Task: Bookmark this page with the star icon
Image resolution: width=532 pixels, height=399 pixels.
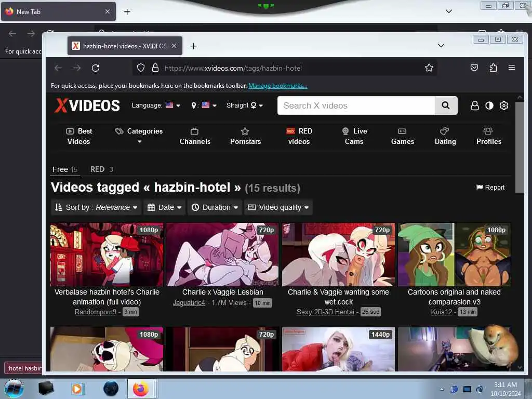Action: pos(429,68)
